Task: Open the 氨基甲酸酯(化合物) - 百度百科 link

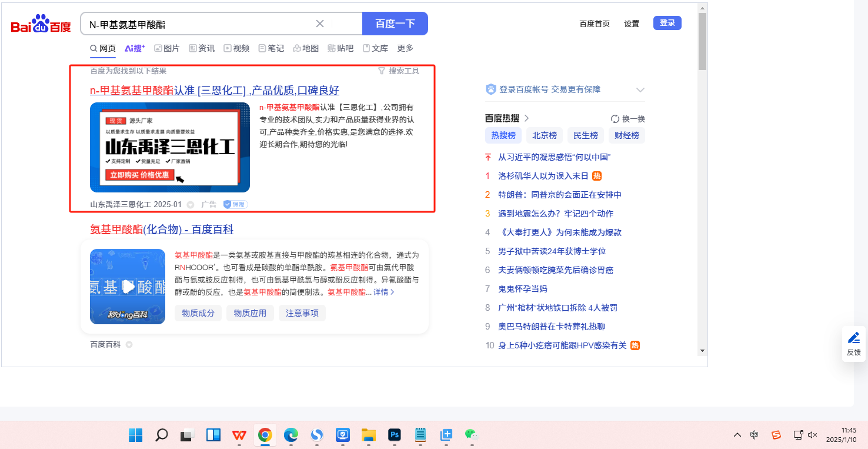Action: coord(162,229)
